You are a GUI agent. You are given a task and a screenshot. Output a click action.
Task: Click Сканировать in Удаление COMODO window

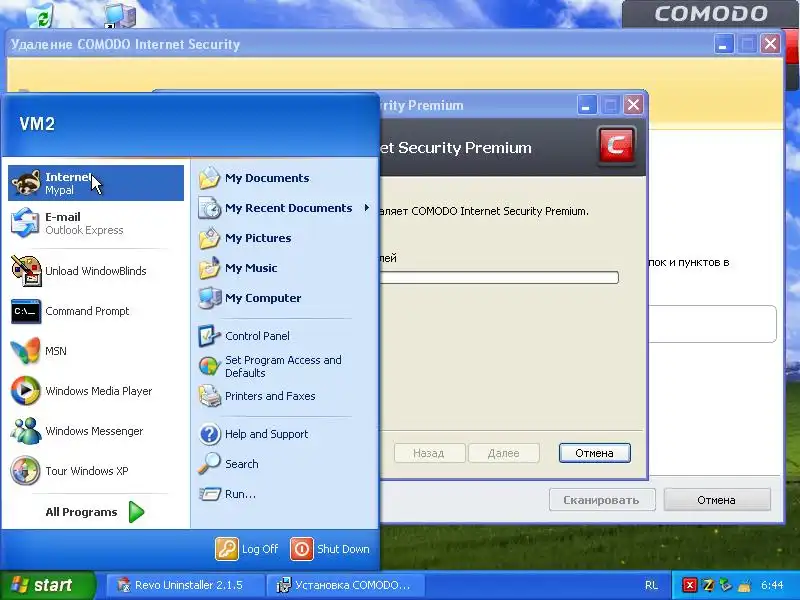point(602,500)
